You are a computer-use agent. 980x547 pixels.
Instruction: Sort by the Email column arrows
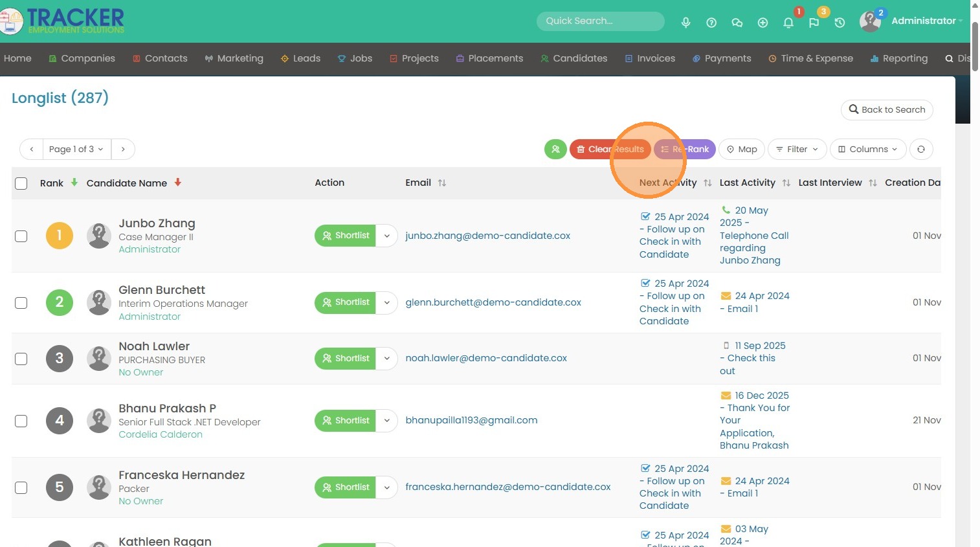(442, 183)
